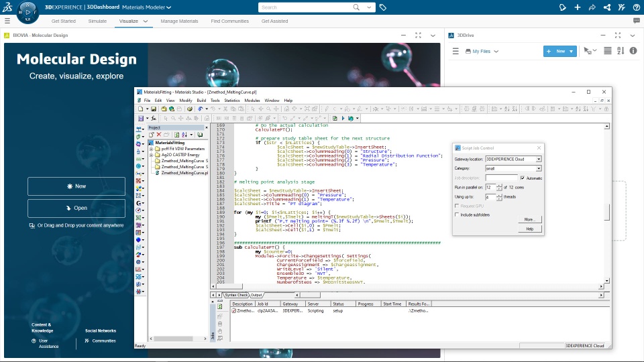Click the share arrow icon in top bar

(592, 7)
